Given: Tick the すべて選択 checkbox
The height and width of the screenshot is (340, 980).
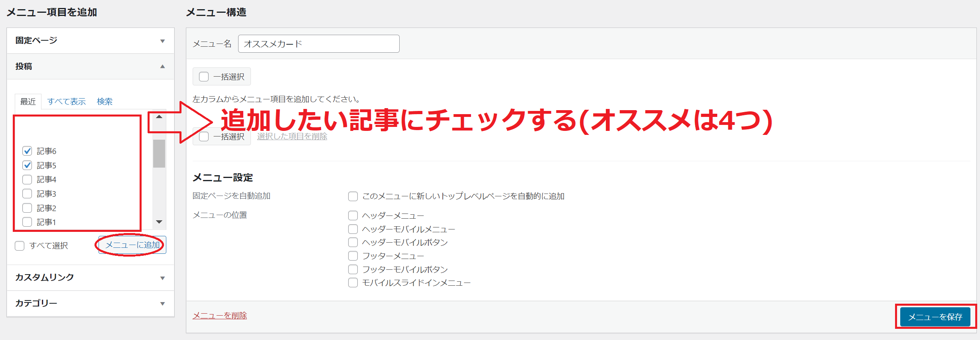Looking at the screenshot, I should click(x=20, y=245).
